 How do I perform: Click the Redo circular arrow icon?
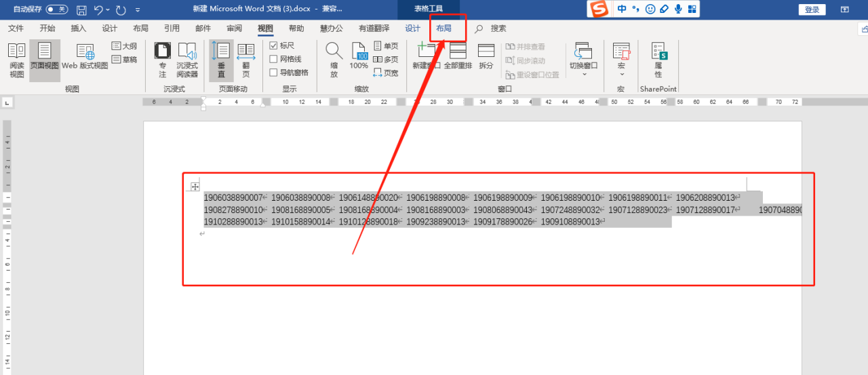tap(121, 9)
